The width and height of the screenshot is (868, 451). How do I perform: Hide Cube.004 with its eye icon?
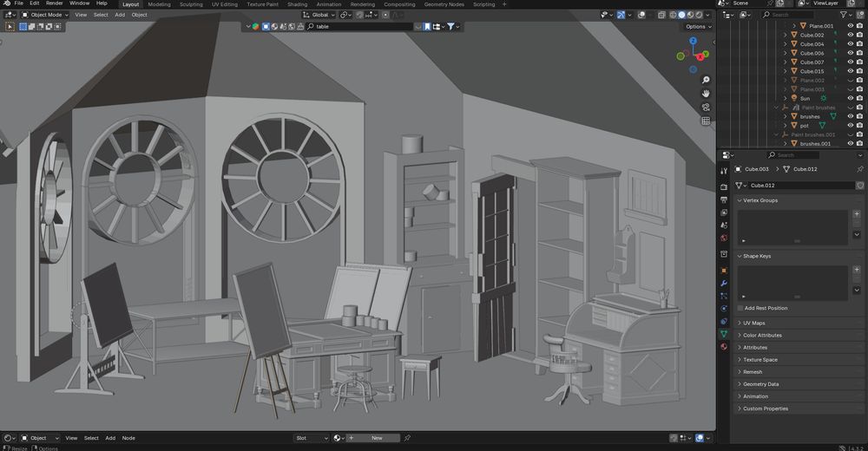point(851,44)
